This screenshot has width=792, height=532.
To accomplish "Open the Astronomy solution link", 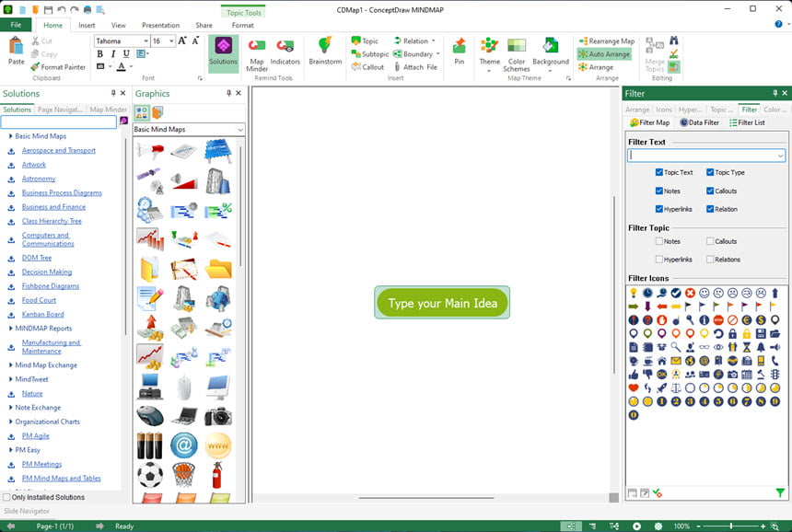I will [x=39, y=179].
